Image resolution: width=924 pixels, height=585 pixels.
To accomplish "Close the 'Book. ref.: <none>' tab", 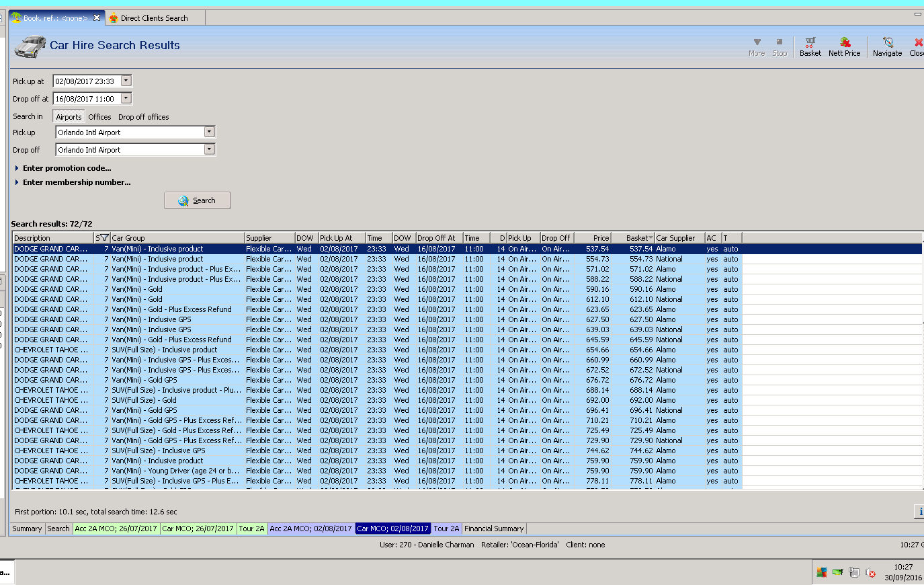I will pyautogui.click(x=97, y=17).
